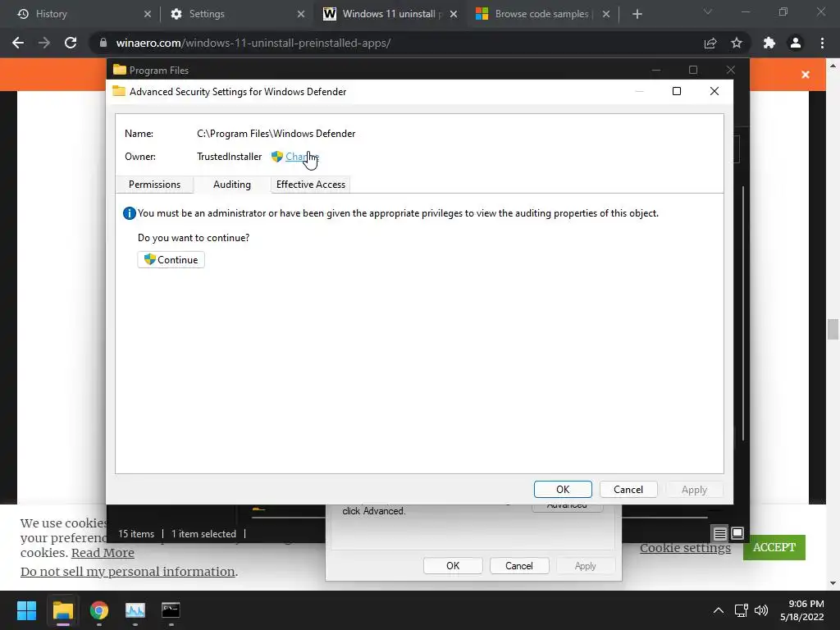Click the Change owner link
This screenshot has height=630, width=840.
click(x=302, y=157)
